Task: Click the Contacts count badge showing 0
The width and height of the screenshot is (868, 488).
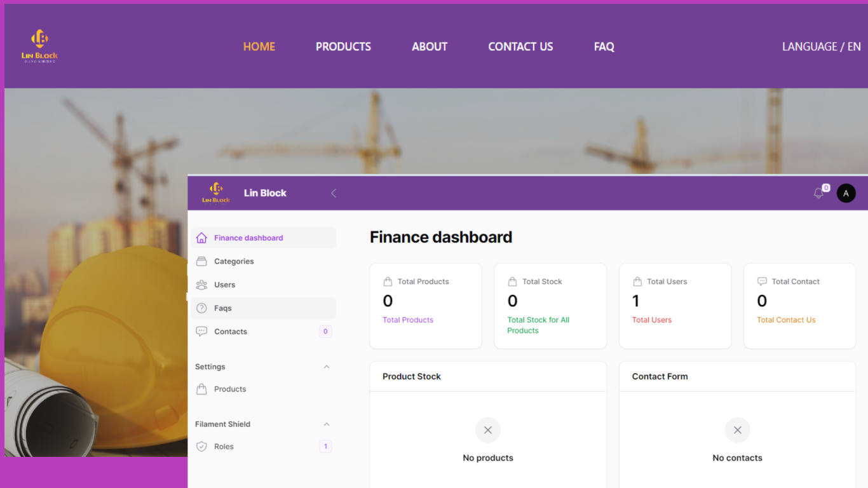Action: 325,332
